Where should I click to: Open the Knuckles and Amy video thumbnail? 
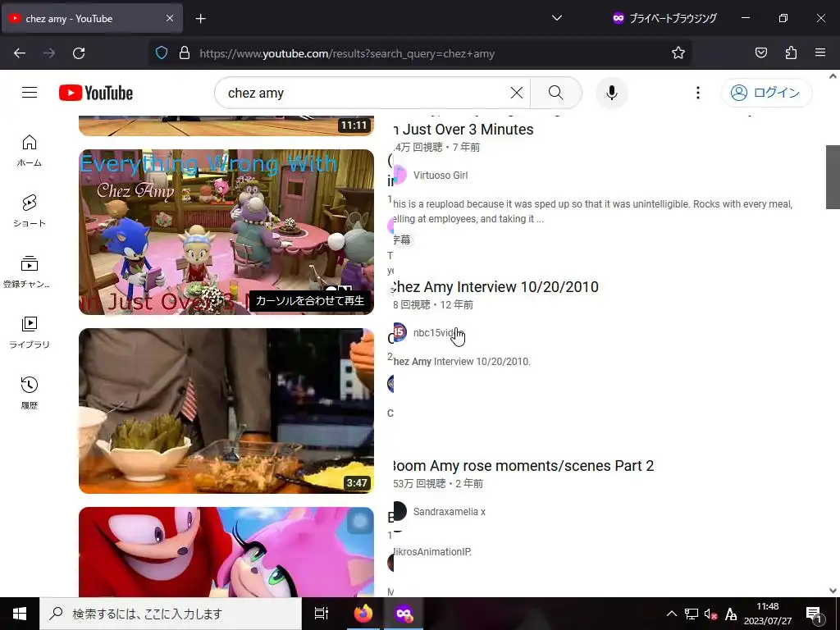tap(226, 552)
